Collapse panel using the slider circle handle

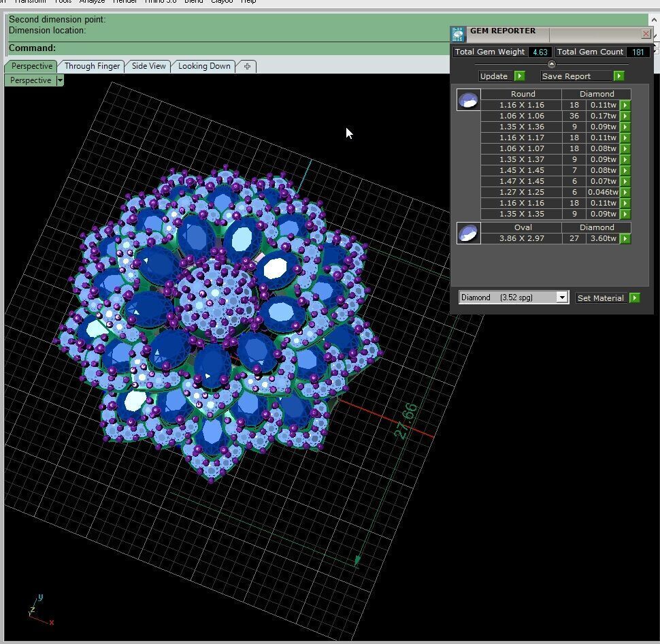click(551, 64)
